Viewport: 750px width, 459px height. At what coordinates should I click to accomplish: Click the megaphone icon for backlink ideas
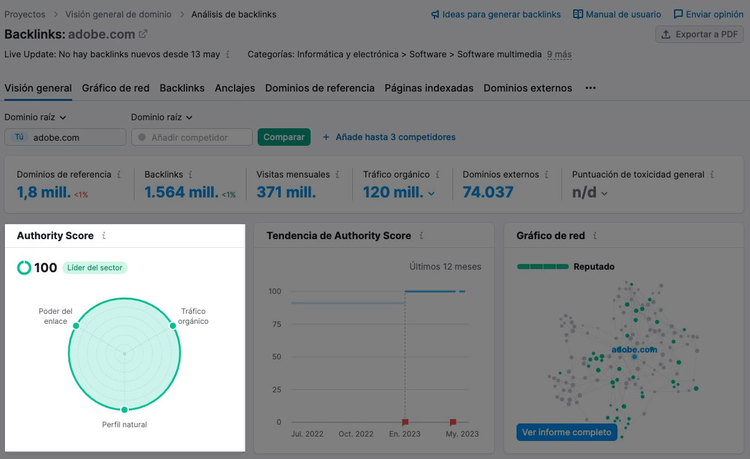pyautogui.click(x=435, y=14)
